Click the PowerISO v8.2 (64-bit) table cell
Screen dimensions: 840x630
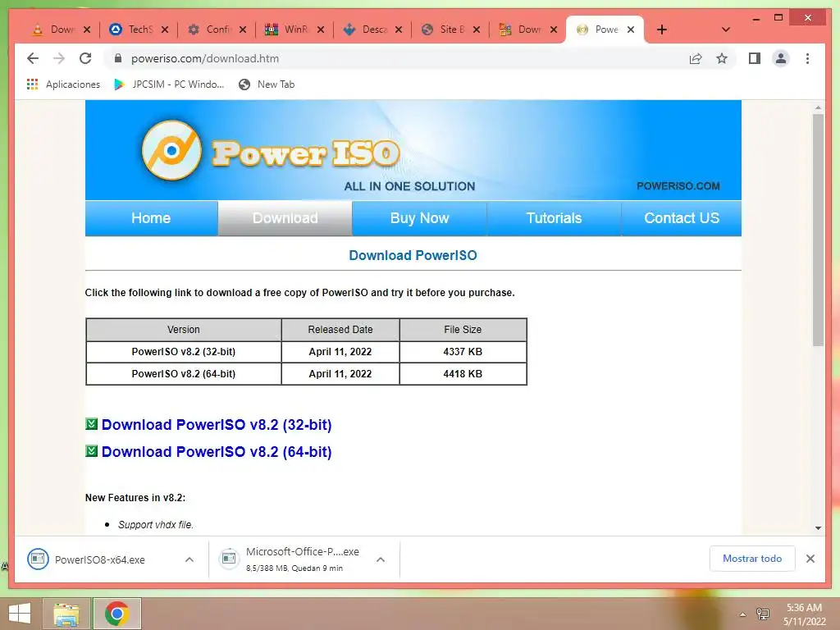183,373
